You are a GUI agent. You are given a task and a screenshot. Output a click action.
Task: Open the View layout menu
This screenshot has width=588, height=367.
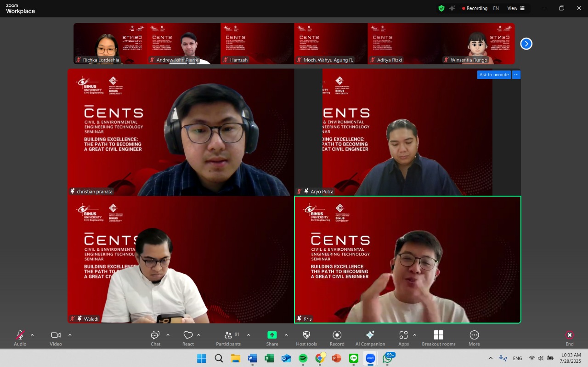(516, 8)
